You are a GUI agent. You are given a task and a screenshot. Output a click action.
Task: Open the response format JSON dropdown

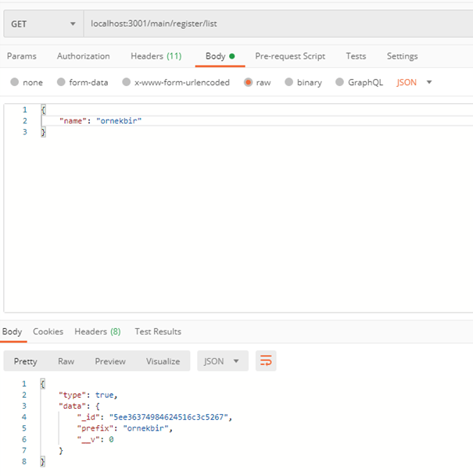pyautogui.click(x=222, y=361)
